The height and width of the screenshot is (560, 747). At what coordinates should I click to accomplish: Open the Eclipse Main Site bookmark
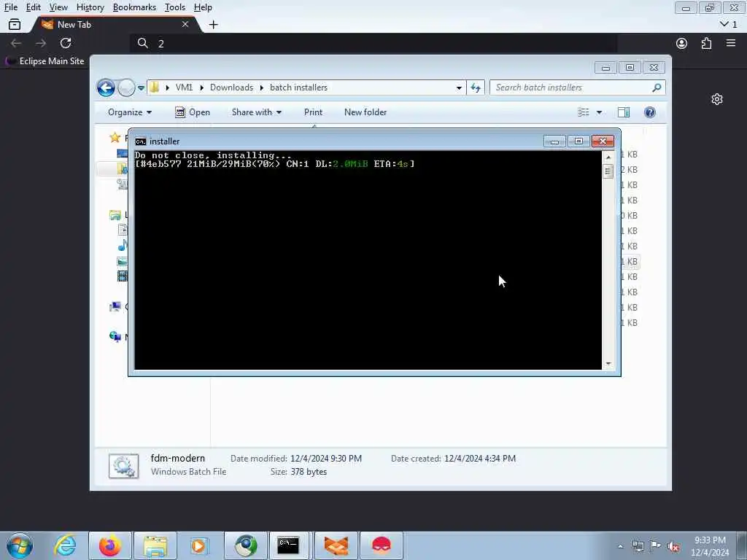click(x=45, y=61)
